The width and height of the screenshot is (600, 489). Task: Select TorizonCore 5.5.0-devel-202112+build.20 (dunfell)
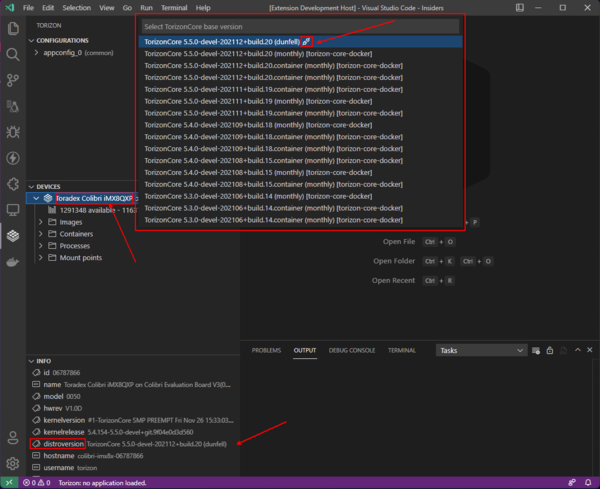point(300,42)
